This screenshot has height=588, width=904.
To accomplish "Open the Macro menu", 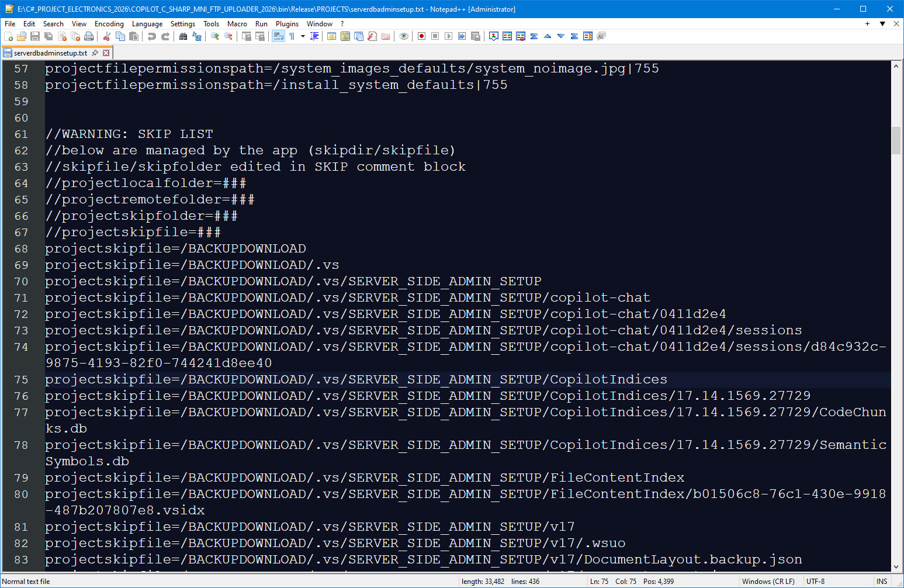I will point(237,24).
